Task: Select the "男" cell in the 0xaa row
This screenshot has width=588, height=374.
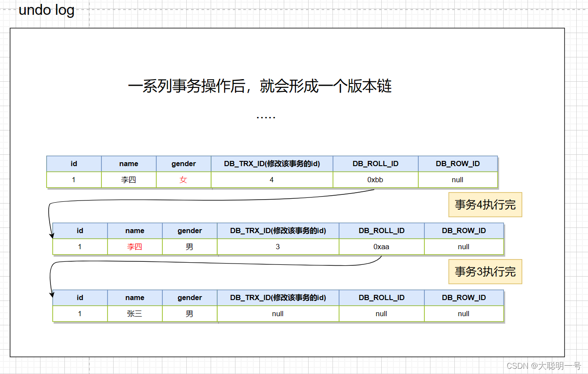Action: pyautogui.click(x=190, y=247)
